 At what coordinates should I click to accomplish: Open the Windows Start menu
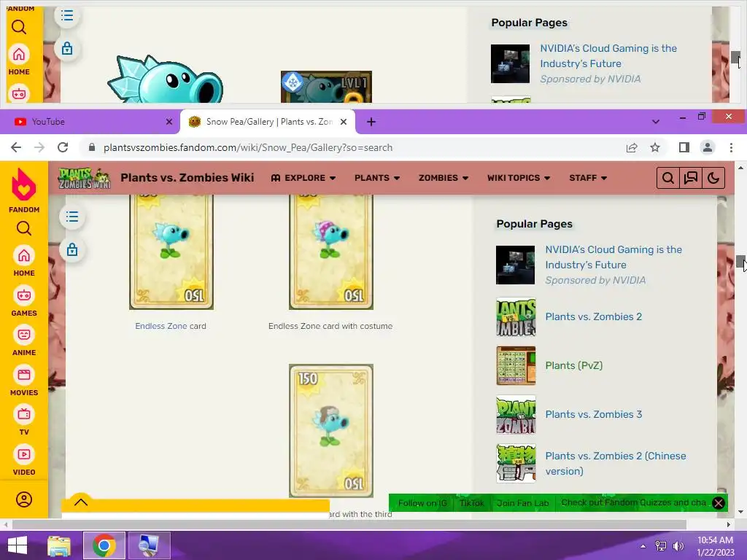(x=18, y=545)
